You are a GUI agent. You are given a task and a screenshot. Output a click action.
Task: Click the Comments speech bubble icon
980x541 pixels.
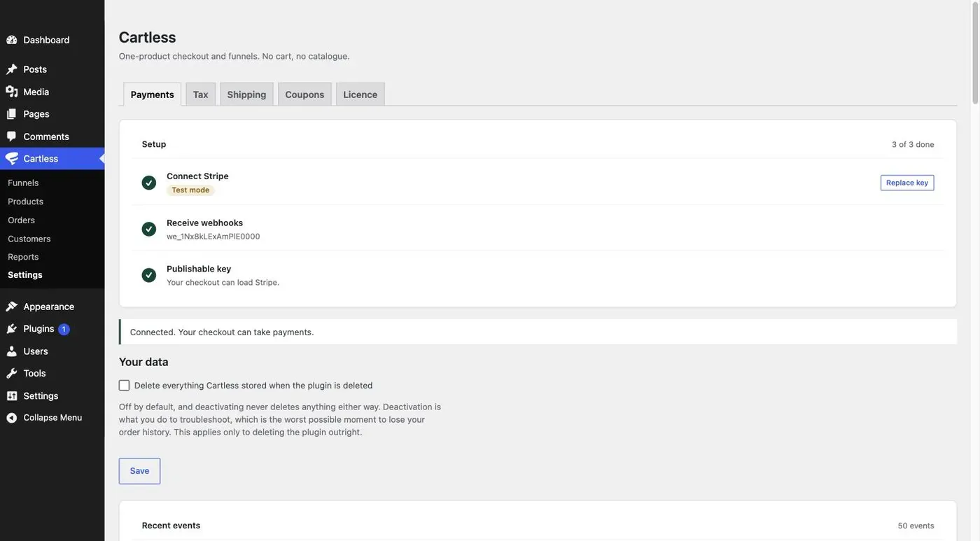click(x=12, y=136)
